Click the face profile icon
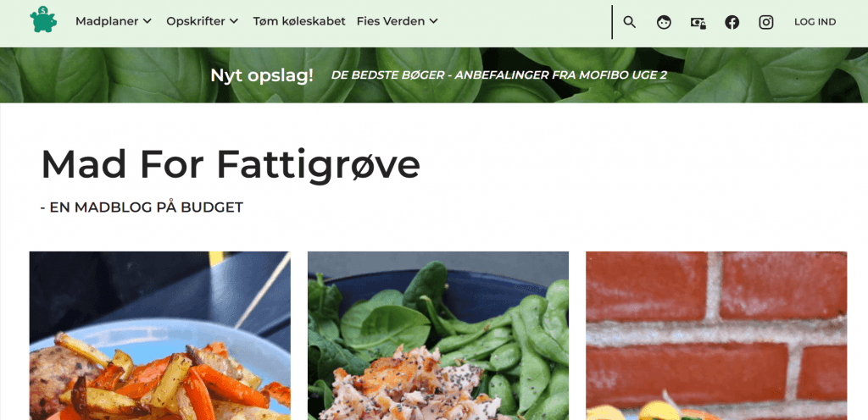868x420 pixels. point(664,22)
